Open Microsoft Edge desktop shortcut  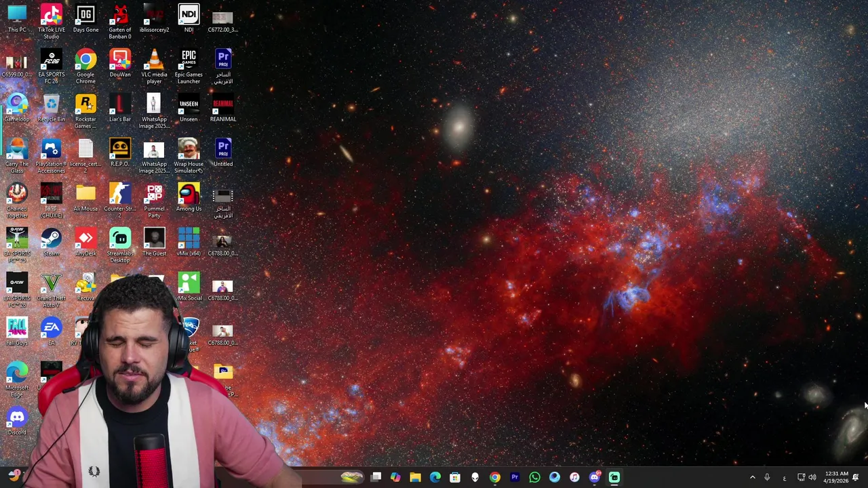pyautogui.click(x=17, y=380)
